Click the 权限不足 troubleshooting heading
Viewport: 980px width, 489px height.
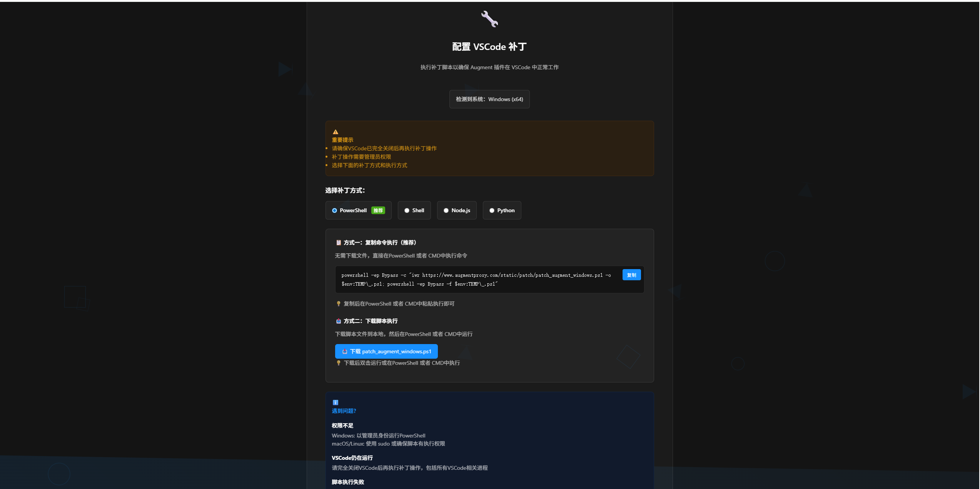pyautogui.click(x=342, y=426)
